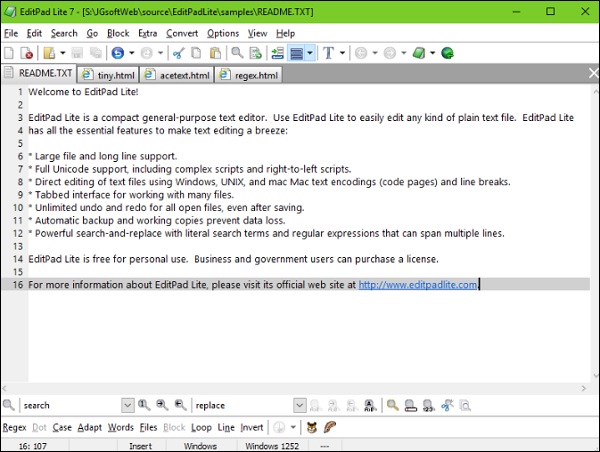The height and width of the screenshot is (452, 600).
Task: Toggle the Invert search option
Action: click(252, 427)
